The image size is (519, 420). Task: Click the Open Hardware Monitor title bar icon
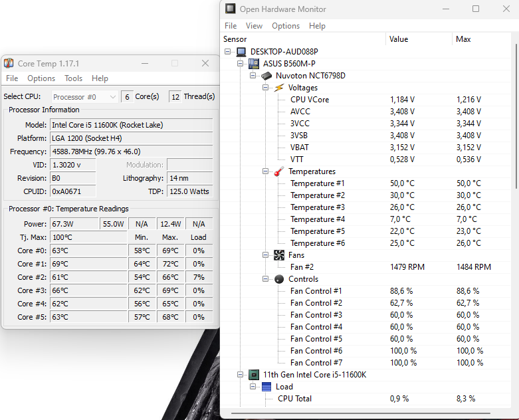[x=231, y=9]
